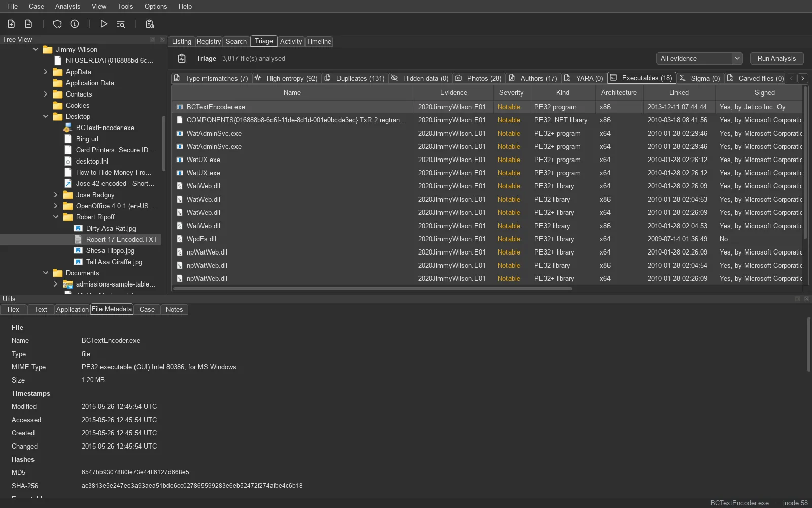
Task: Click the Tree View panel close icon
Action: click(x=162, y=39)
